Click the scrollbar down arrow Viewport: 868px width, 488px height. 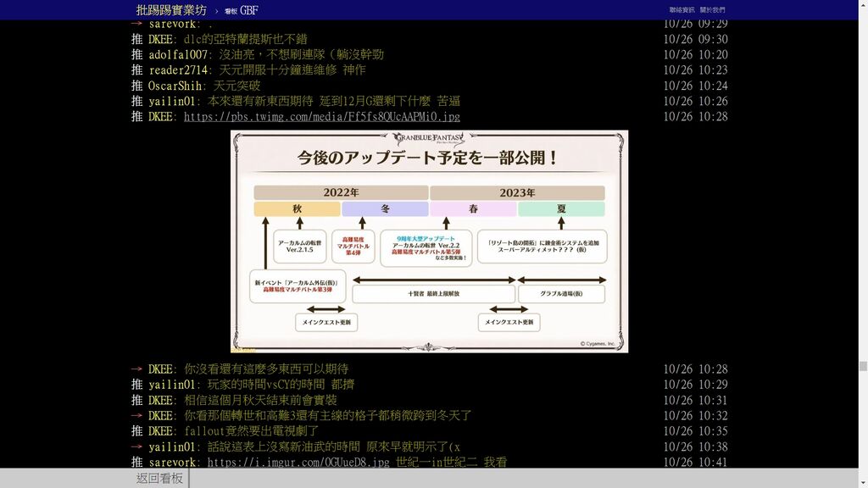point(863,484)
